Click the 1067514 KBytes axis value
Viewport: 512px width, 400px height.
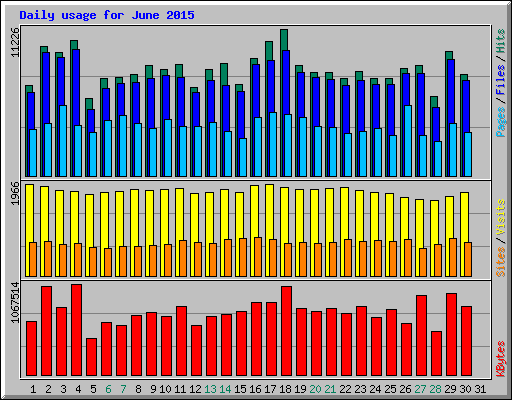coord(15,303)
